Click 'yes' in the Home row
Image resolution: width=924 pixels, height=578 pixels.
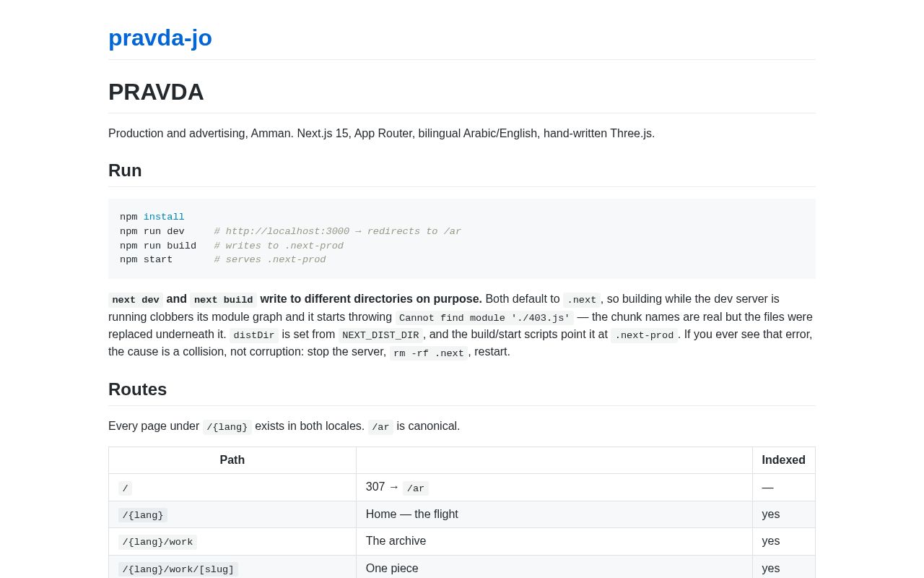(771, 514)
